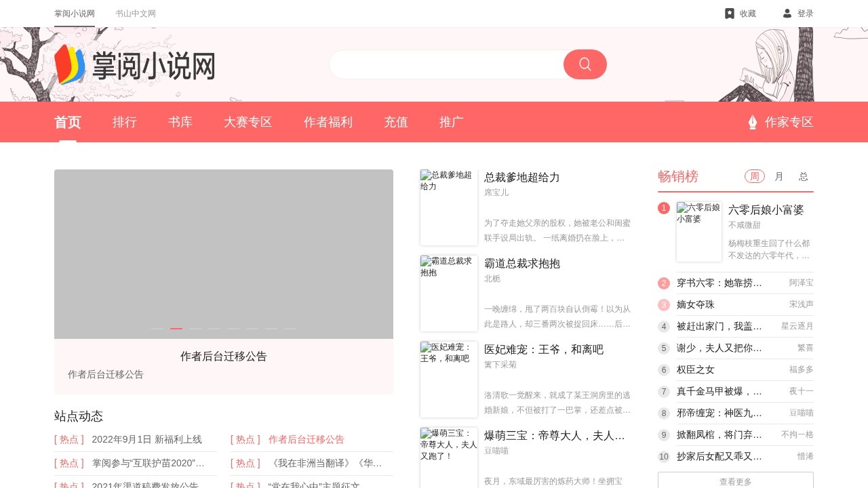Open 医妃难宠:王爷,和离吧 title
Image resolution: width=868 pixels, height=488 pixels.
[544, 350]
